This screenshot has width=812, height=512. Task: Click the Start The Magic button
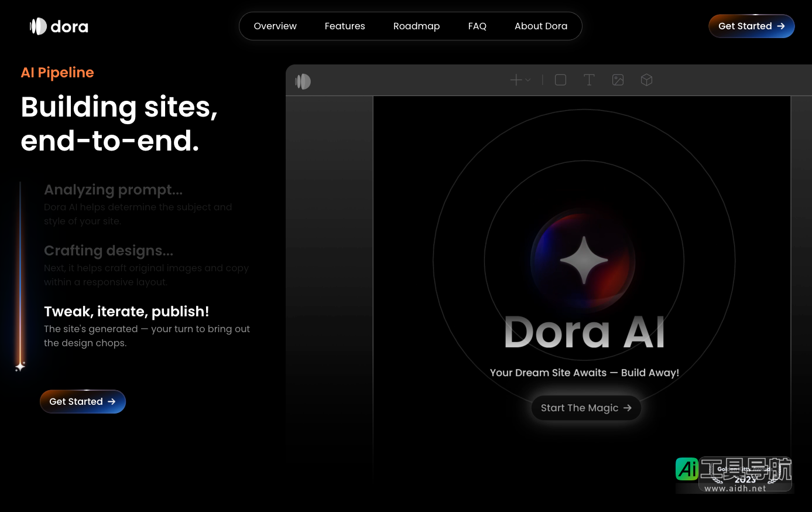(x=586, y=408)
